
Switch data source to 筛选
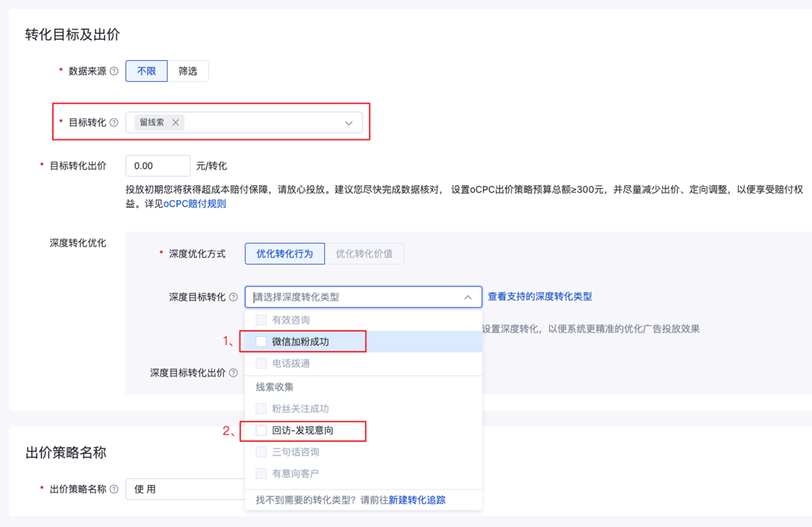point(188,71)
